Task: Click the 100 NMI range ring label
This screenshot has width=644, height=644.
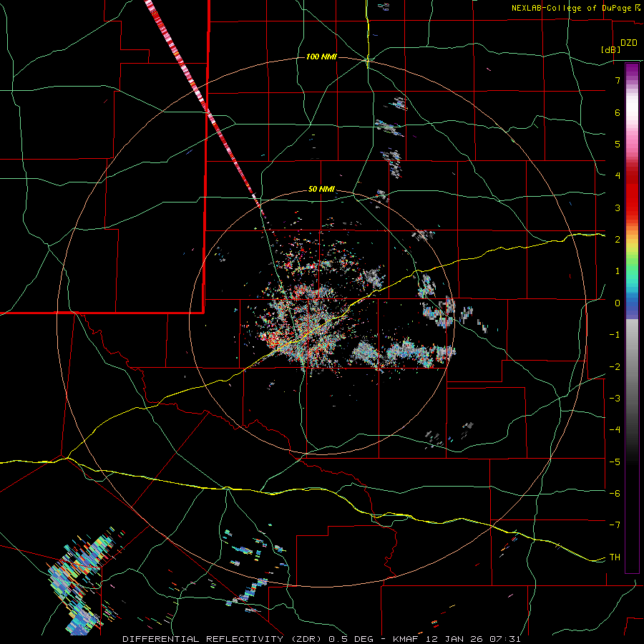Action: click(321, 57)
